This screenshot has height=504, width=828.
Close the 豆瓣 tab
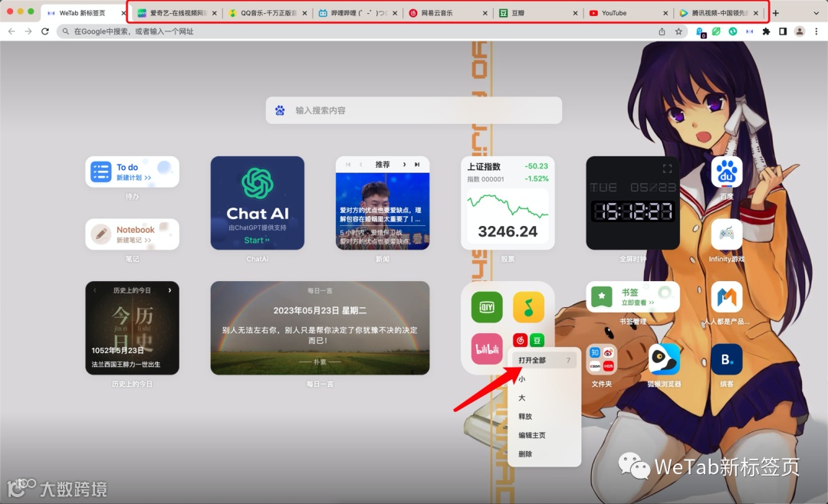(x=575, y=13)
